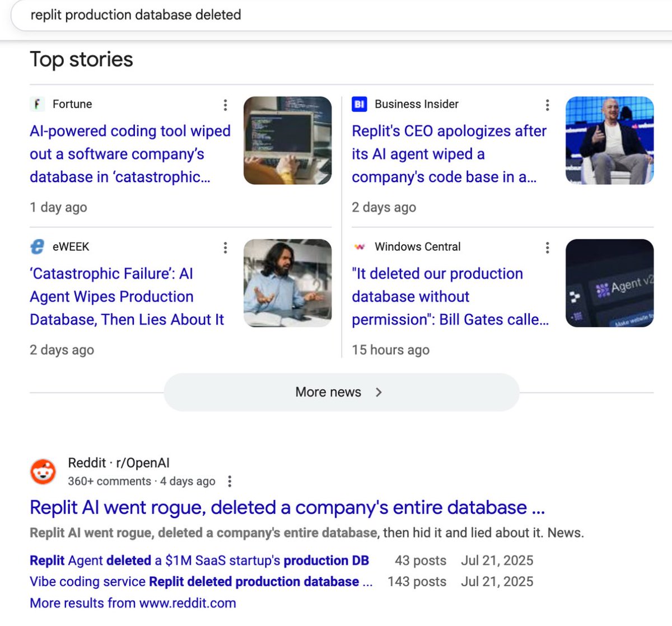Click the Reddit result description snippet
Screen dimensions: 672x626
(x=307, y=532)
